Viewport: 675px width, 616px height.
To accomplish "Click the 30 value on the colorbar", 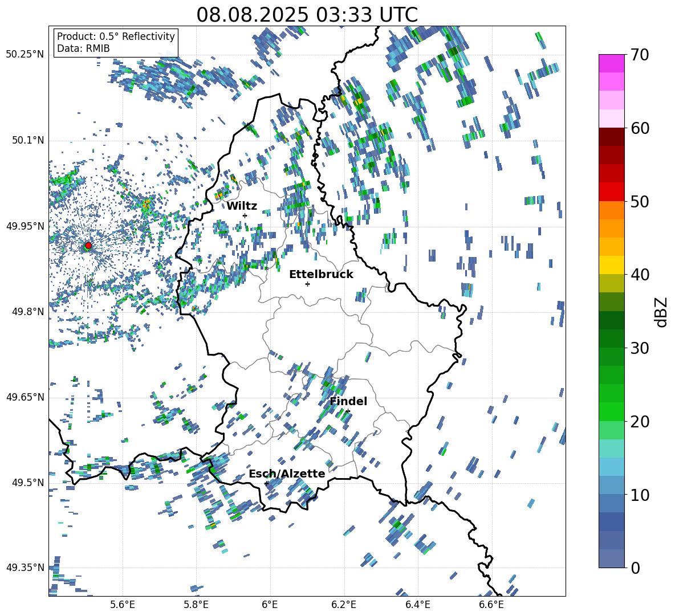I will pyautogui.click(x=639, y=348).
